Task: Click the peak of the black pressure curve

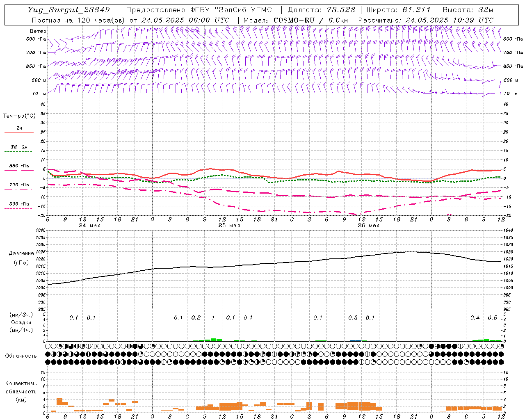Action: pyautogui.click(x=410, y=252)
